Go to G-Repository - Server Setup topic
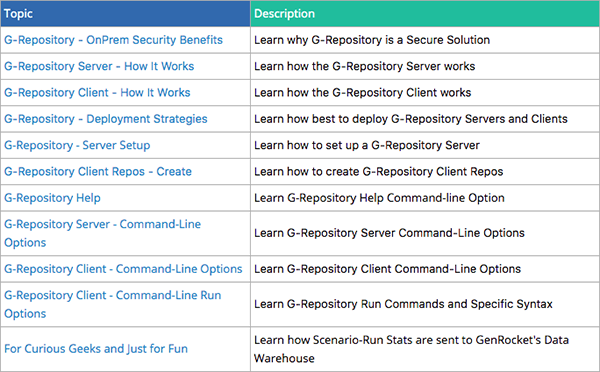This screenshot has width=600, height=372. (77, 145)
